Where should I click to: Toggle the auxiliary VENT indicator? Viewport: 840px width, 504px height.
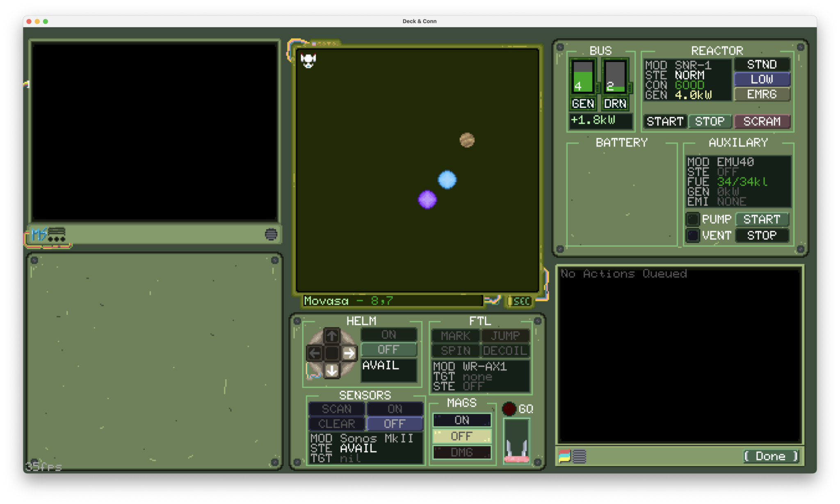click(x=692, y=236)
